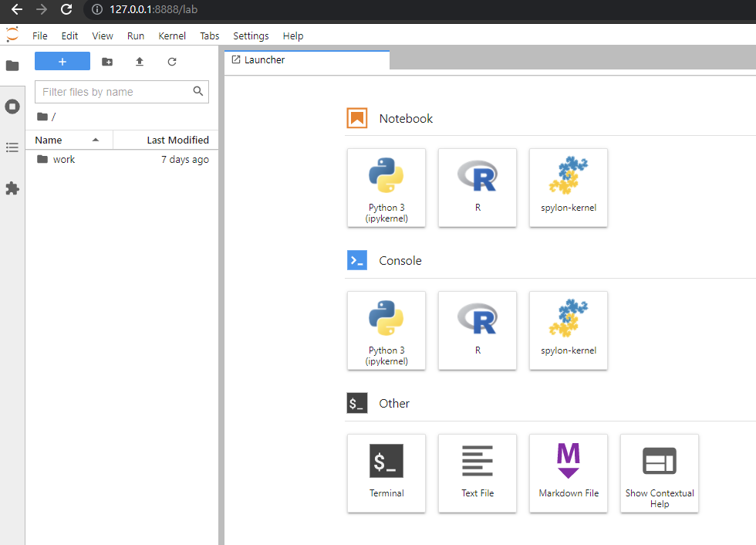Screen dimensions: 756x545
Task: Select the Launcher tab
Action: pyautogui.click(x=307, y=59)
